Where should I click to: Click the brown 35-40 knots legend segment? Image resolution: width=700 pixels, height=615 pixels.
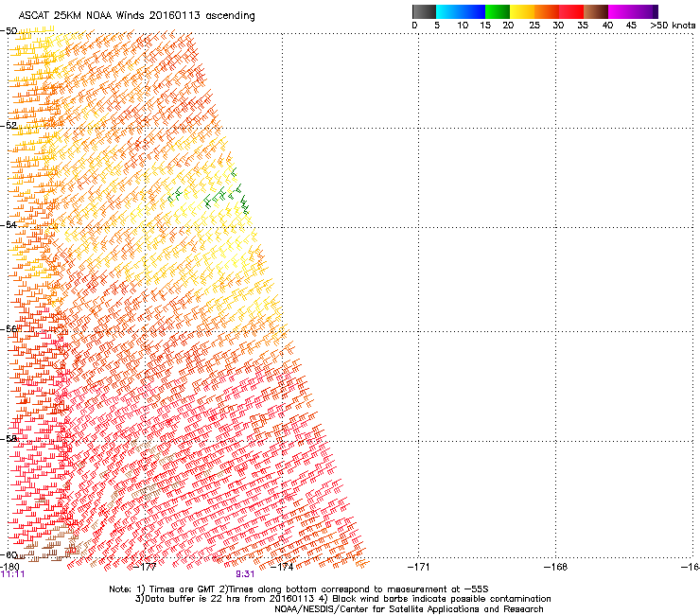tap(596, 11)
